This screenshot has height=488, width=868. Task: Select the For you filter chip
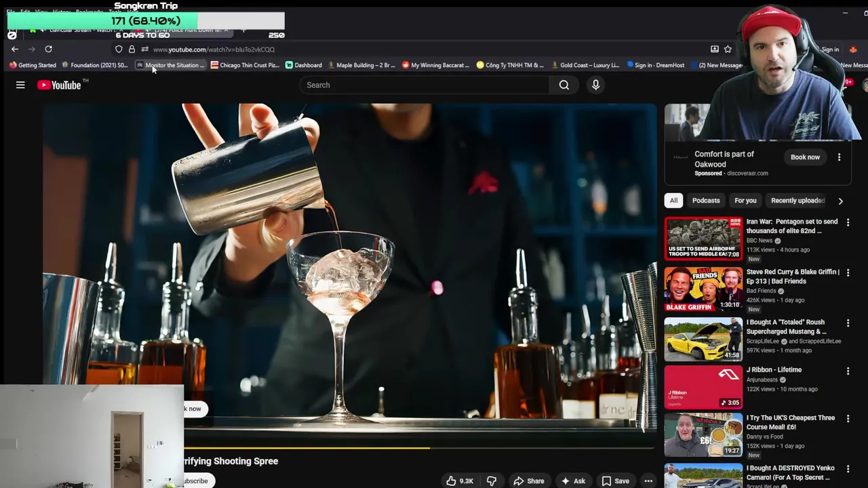pyautogui.click(x=745, y=201)
